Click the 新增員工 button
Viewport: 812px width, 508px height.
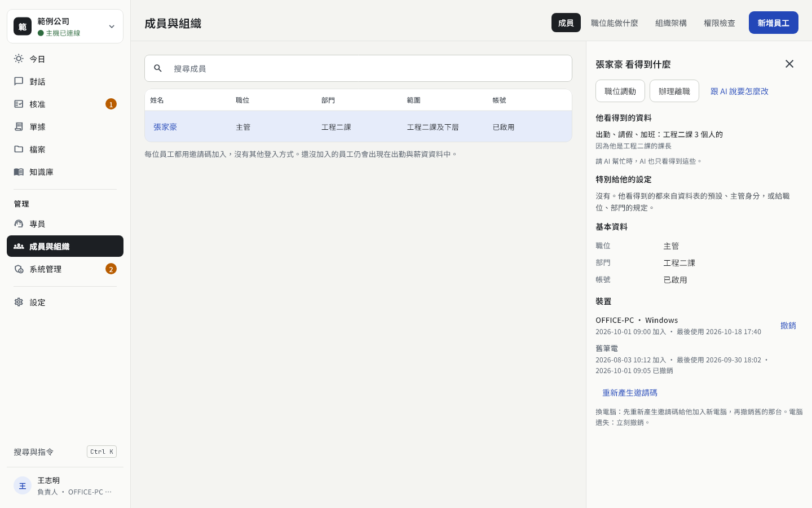pos(774,23)
